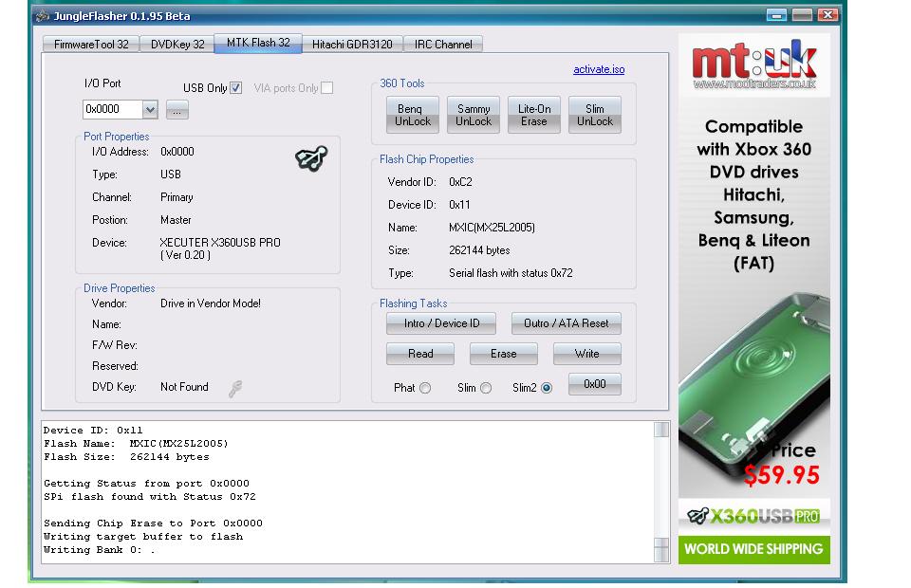The height and width of the screenshot is (588, 911).
Task: Click the browse (...) button beside I/O Port
Action: tap(177, 110)
